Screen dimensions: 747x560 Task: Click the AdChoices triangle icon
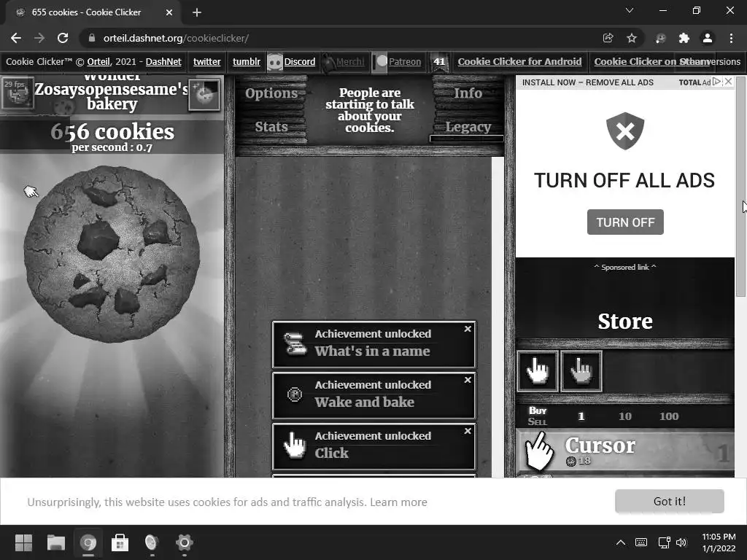click(717, 82)
